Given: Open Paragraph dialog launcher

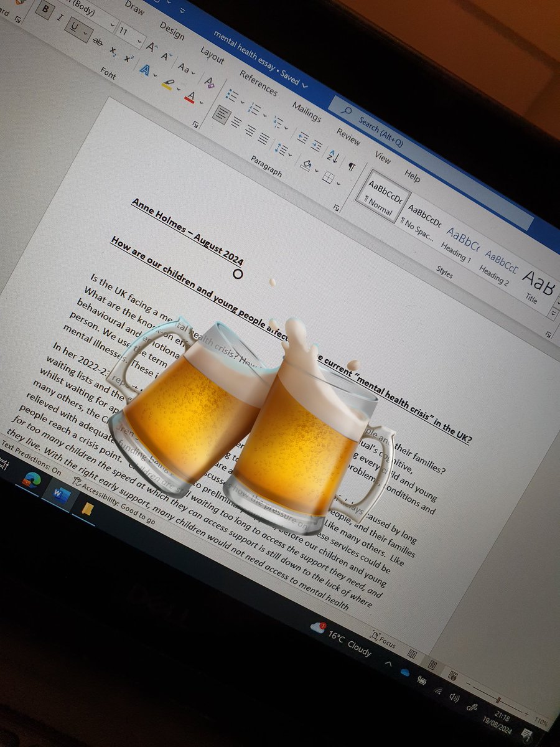Looking at the screenshot, I should (x=337, y=208).
